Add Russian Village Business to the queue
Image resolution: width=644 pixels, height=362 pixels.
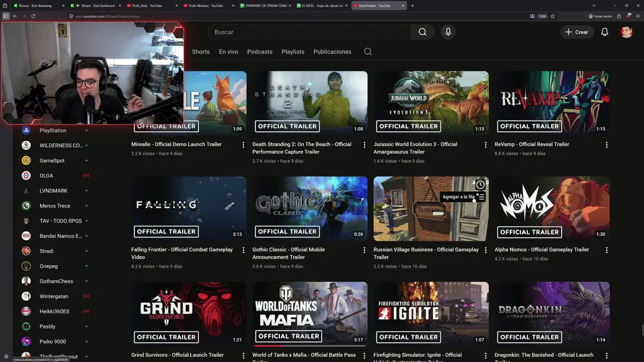tap(480, 197)
